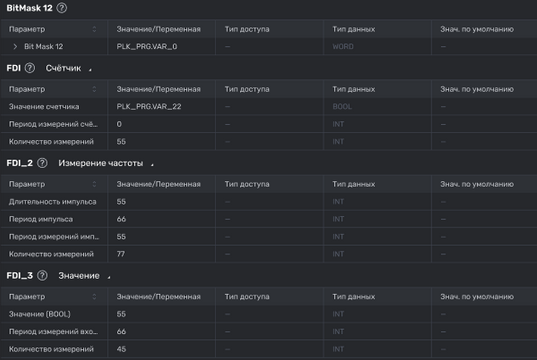The width and height of the screenshot is (537, 360).
Task: Edit Количество измерений value 77 in FDI_2 table
Action: (x=162, y=254)
